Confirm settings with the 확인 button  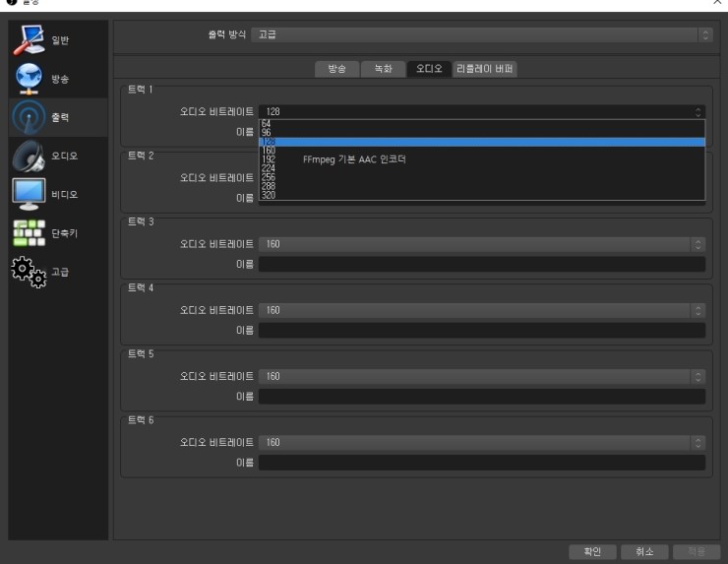tap(592, 552)
